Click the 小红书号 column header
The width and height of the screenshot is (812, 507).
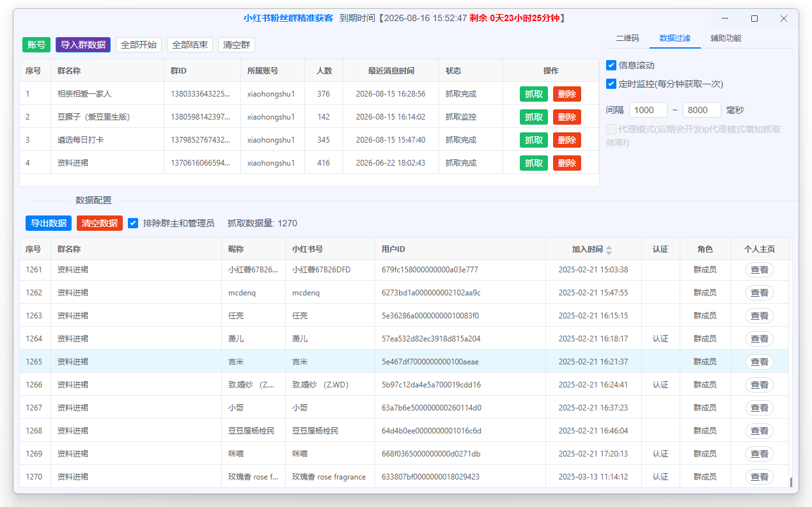(330, 249)
